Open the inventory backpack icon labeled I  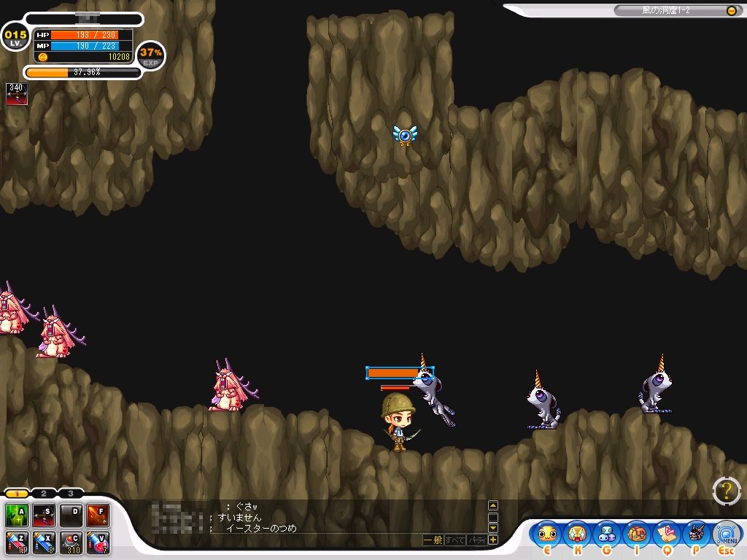636,534
